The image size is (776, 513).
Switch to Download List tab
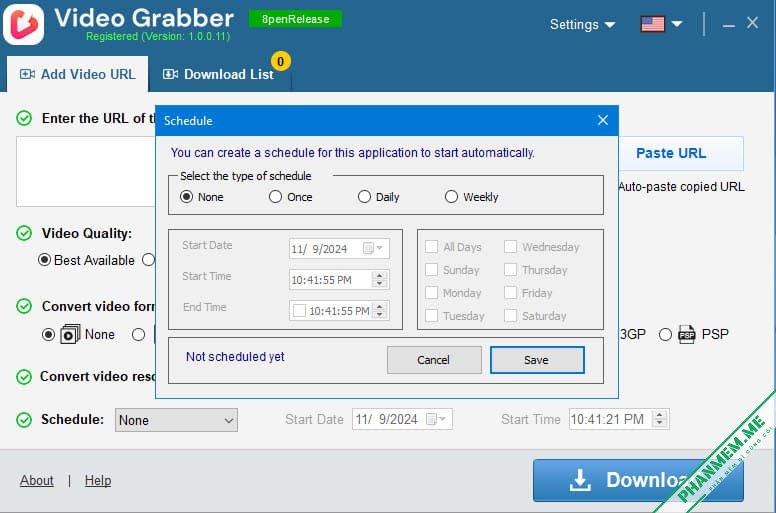219,74
